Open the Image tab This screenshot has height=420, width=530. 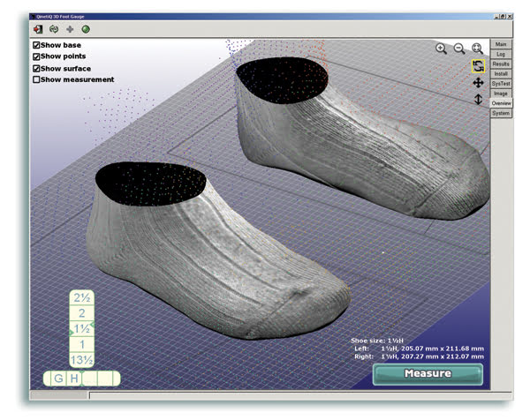(501, 94)
